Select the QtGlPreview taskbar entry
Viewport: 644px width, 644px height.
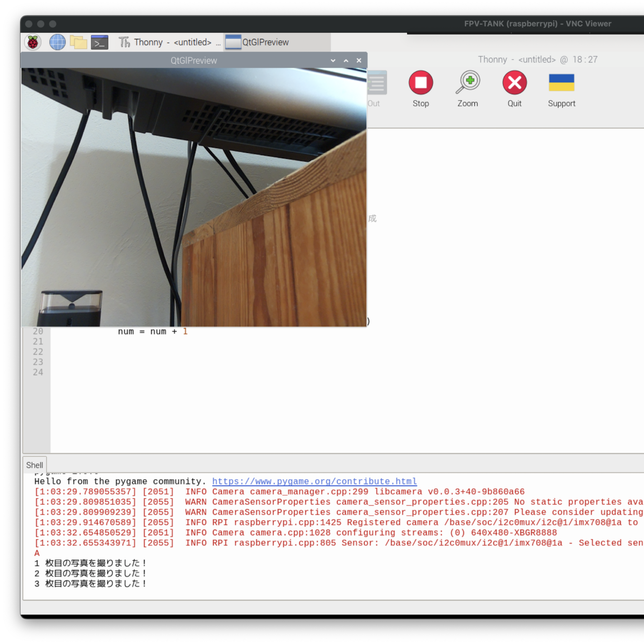coord(257,42)
